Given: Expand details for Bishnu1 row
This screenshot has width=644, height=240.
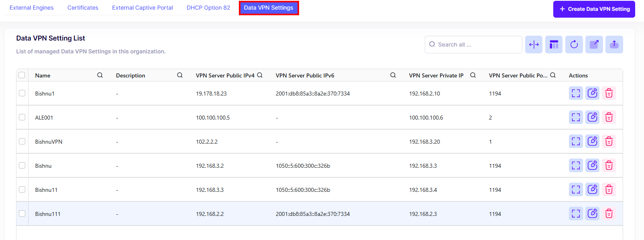Looking at the screenshot, I should point(576,93).
